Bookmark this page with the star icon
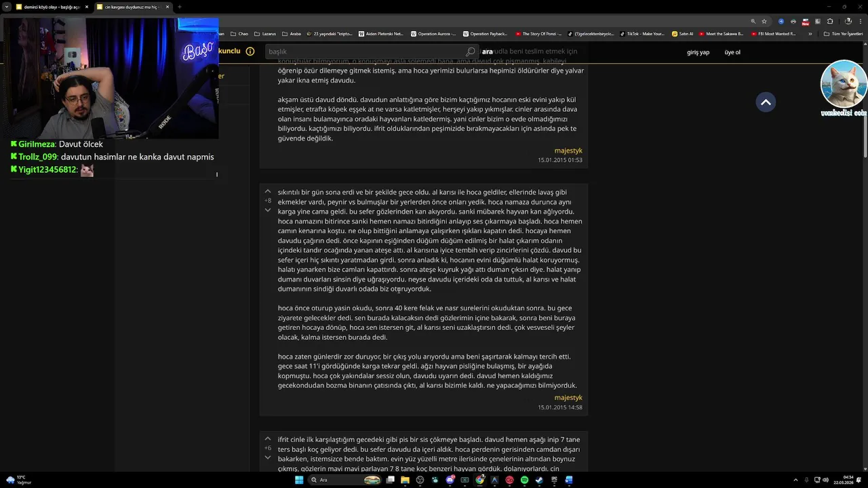The image size is (868, 488). pyautogui.click(x=764, y=21)
